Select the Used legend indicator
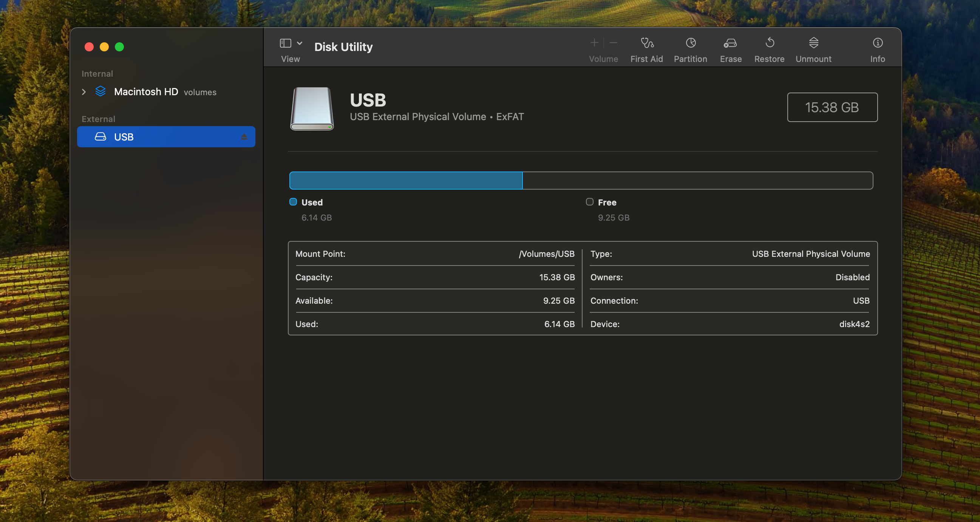The image size is (980, 522). point(293,202)
